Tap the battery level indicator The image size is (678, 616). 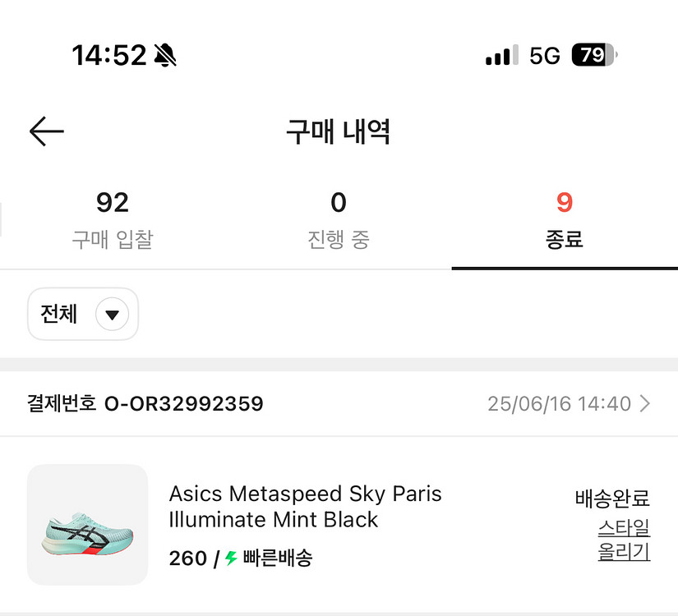[593, 56]
